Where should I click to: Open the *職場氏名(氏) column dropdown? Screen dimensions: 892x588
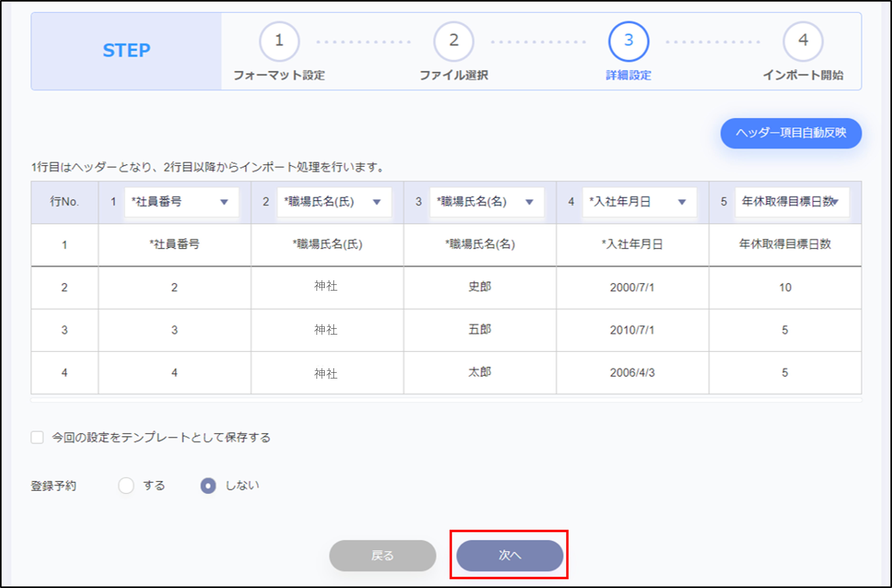click(334, 202)
